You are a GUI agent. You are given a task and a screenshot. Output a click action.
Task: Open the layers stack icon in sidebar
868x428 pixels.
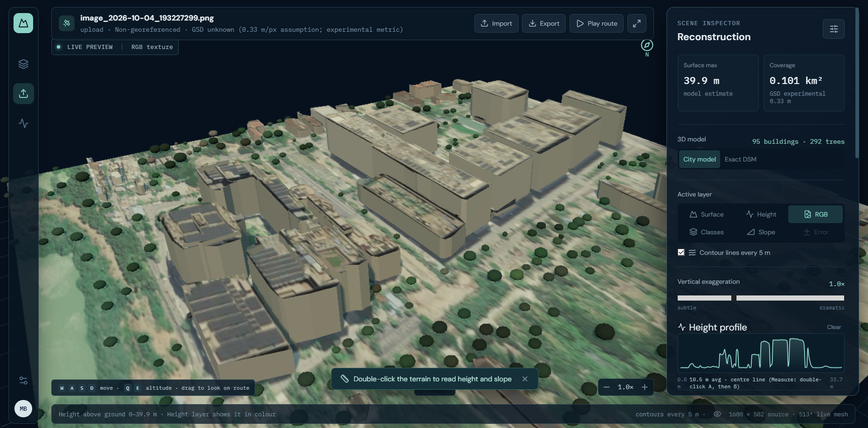23,64
